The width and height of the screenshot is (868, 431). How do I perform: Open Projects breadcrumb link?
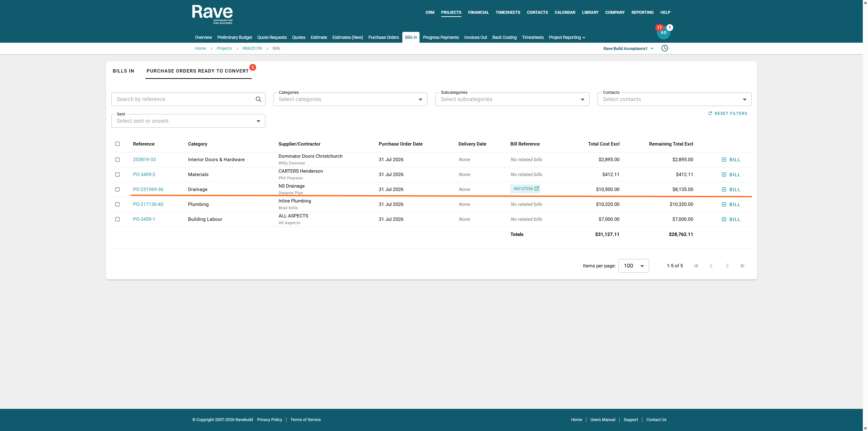[224, 49]
